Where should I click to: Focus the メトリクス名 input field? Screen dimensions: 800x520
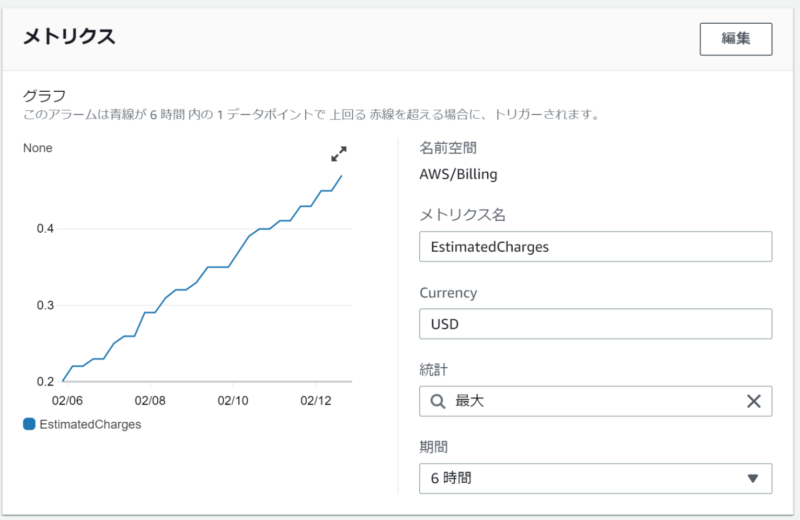[x=595, y=246]
